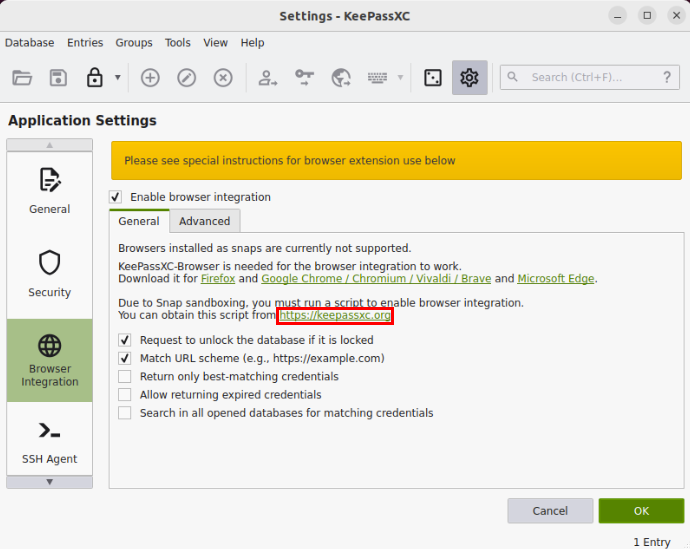Toggle Request to unlock the database checkbox
Image resolution: width=690 pixels, height=549 pixels.
pos(125,340)
